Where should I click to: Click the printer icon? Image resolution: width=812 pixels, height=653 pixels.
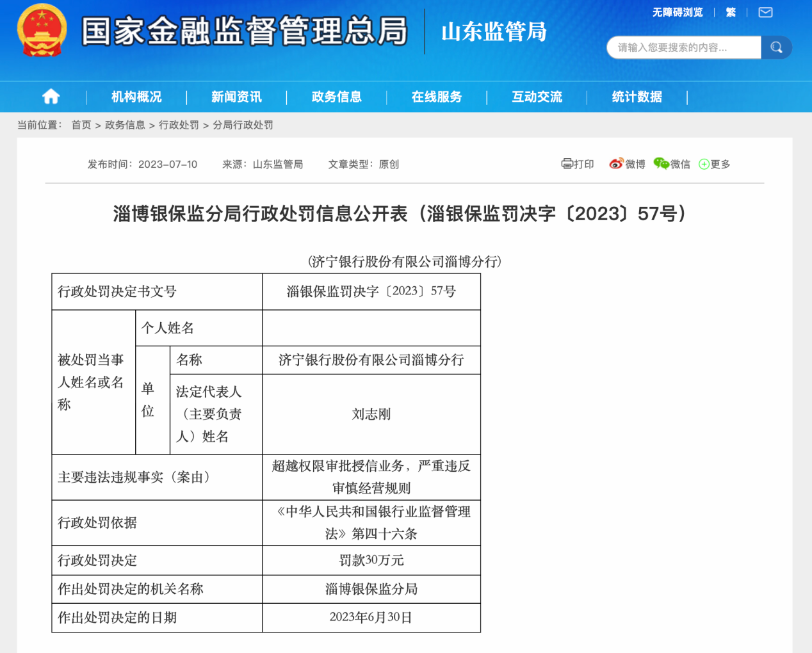567,164
